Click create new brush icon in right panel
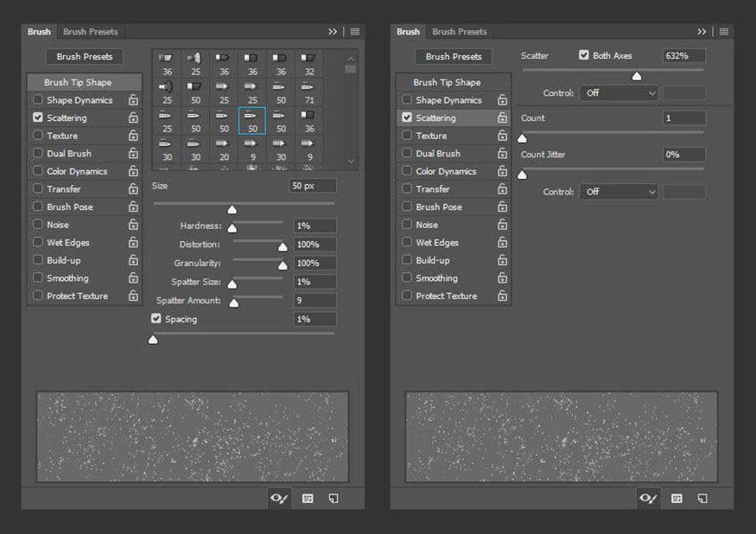The width and height of the screenshot is (756, 534). [702, 499]
